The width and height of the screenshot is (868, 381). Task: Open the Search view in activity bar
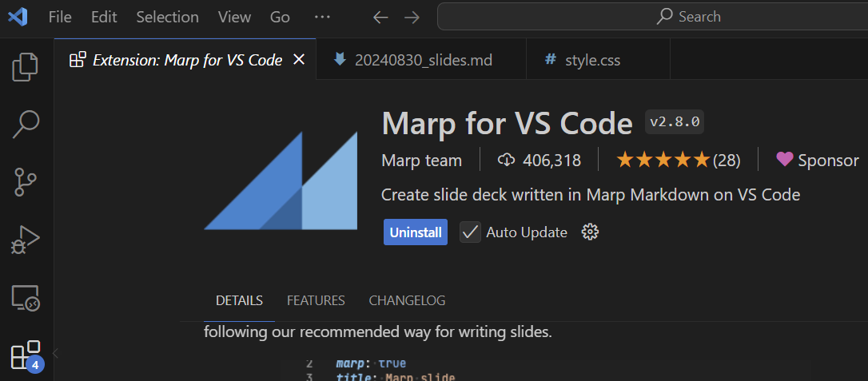point(26,124)
